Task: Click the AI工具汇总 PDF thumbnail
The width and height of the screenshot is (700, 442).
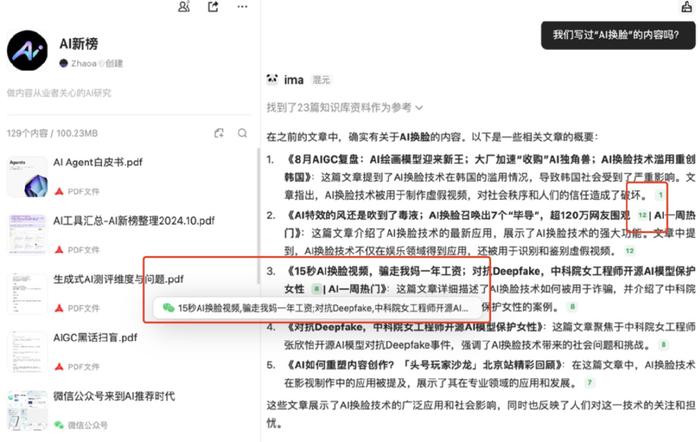Action: click(27, 235)
